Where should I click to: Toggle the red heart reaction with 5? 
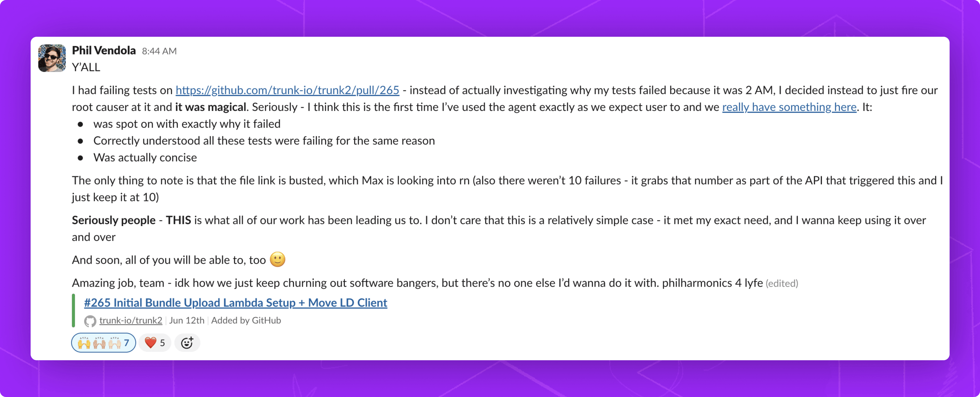[155, 342]
